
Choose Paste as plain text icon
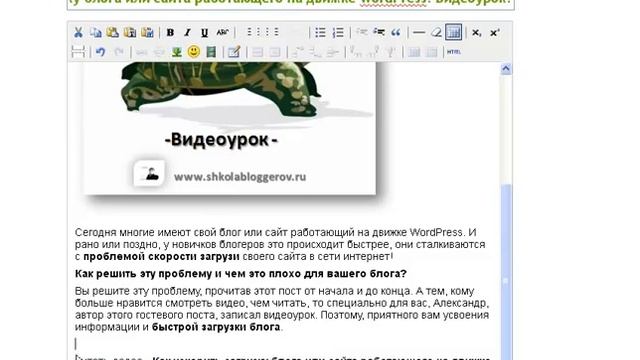(130, 32)
